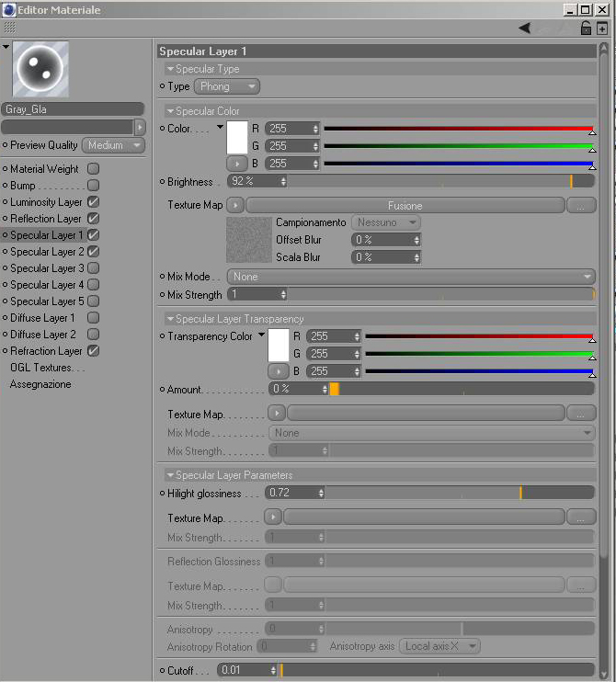Viewport: 616px width, 682px height.
Task: Enable the Bump checkbox
Action: point(93,186)
